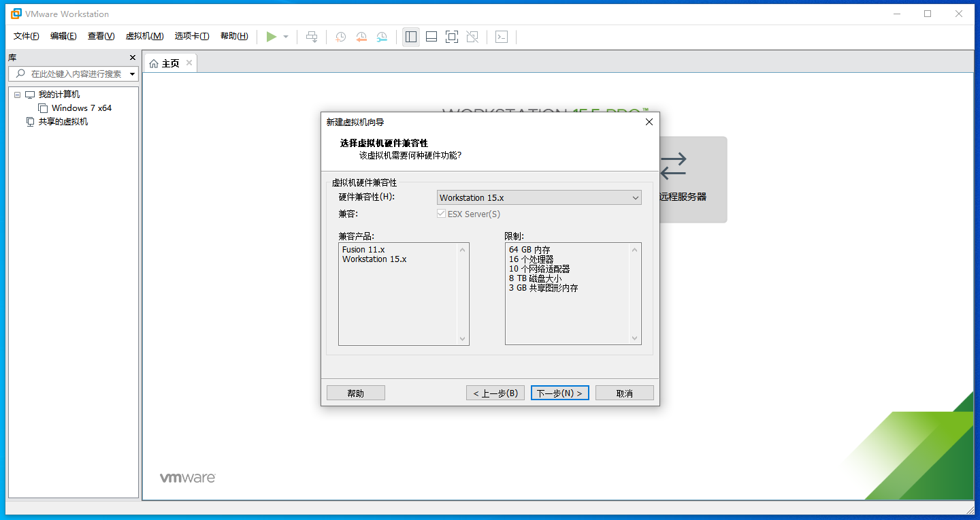
Task: Open the library search options dropdown arrow
Action: (132, 74)
